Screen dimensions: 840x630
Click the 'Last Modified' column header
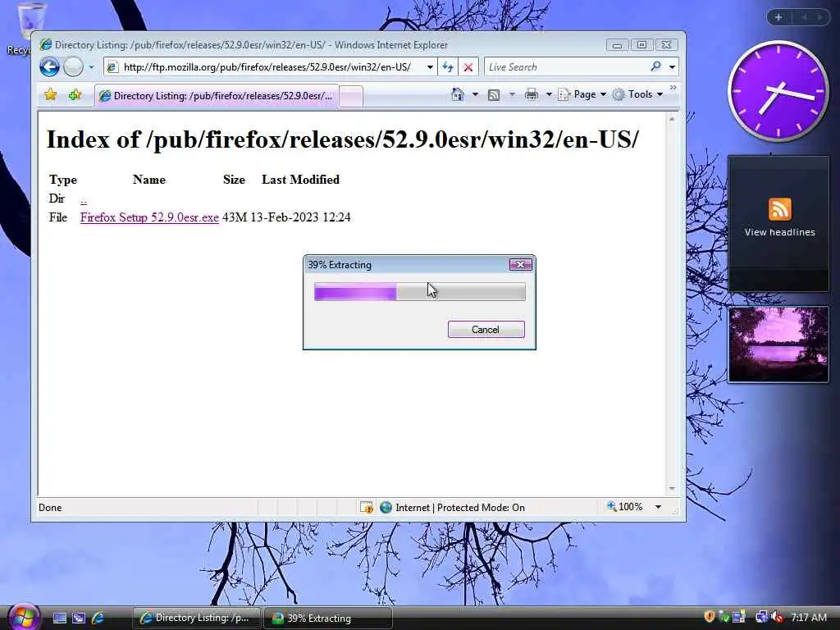300,180
